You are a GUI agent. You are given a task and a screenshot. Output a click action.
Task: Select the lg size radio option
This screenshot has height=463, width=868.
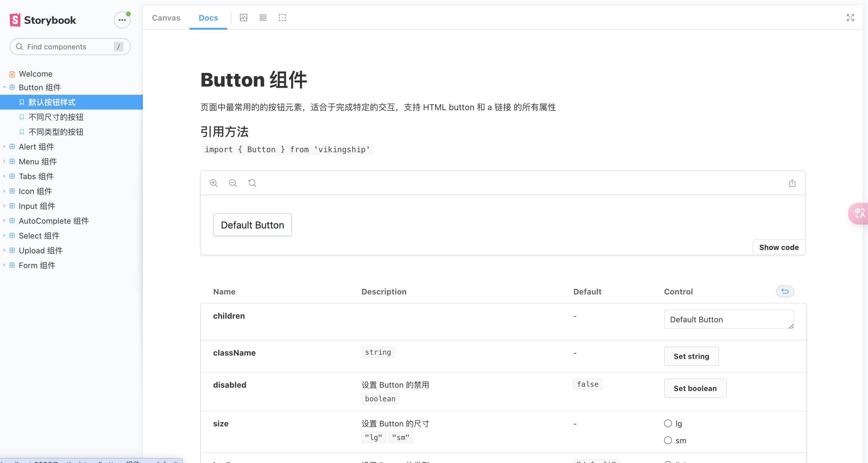pyautogui.click(x=668, y=423)
